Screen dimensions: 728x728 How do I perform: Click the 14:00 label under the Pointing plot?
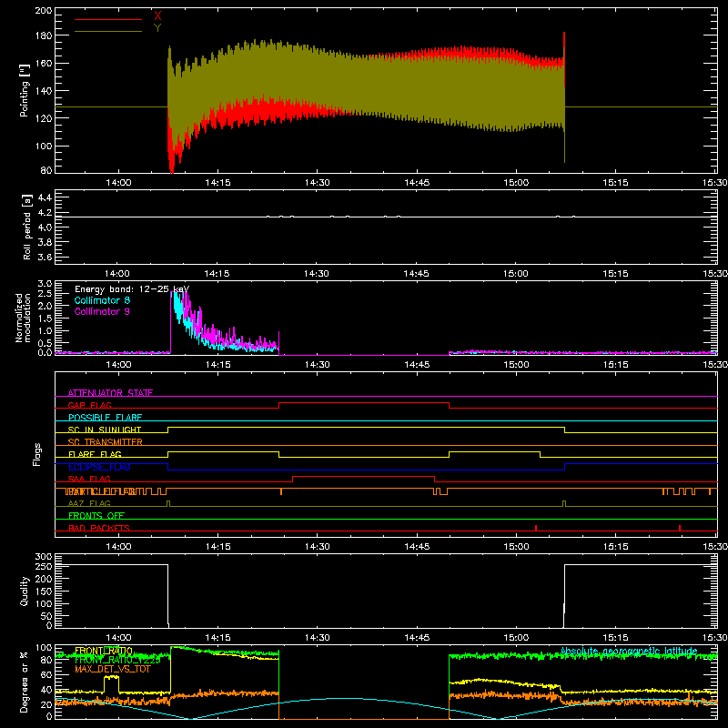coord(118,183)
